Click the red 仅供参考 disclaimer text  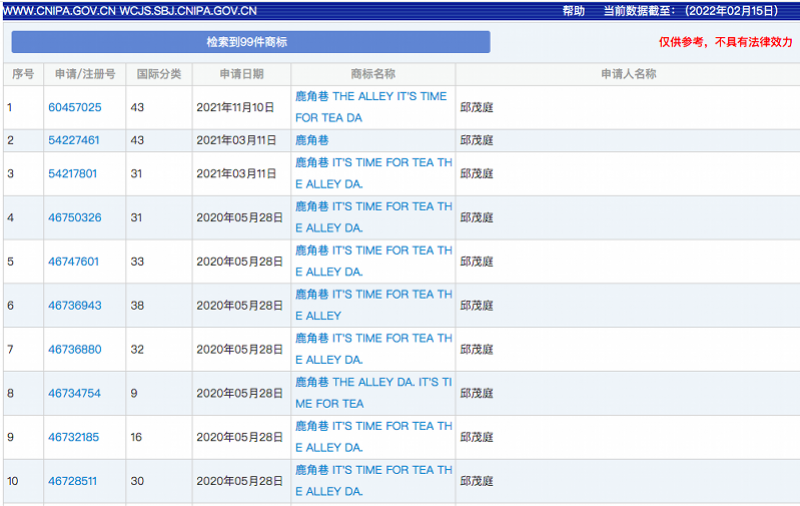726,42
